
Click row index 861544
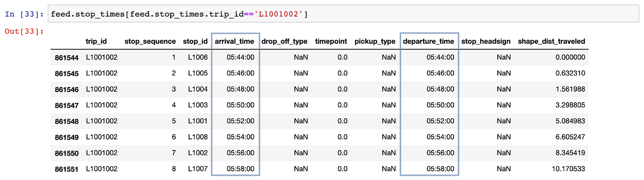[x=67, y=58]
